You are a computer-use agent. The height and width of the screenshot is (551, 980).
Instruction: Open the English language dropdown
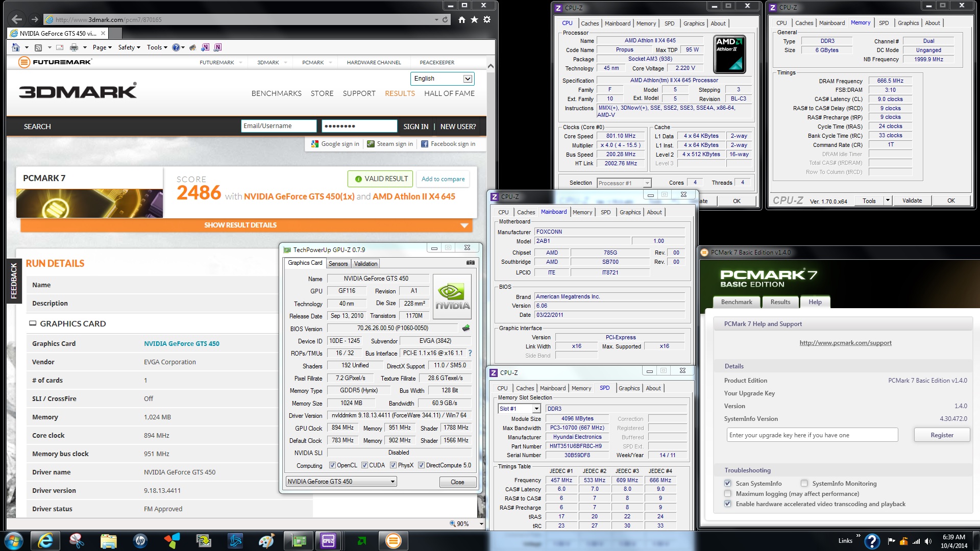click(443, 79)
